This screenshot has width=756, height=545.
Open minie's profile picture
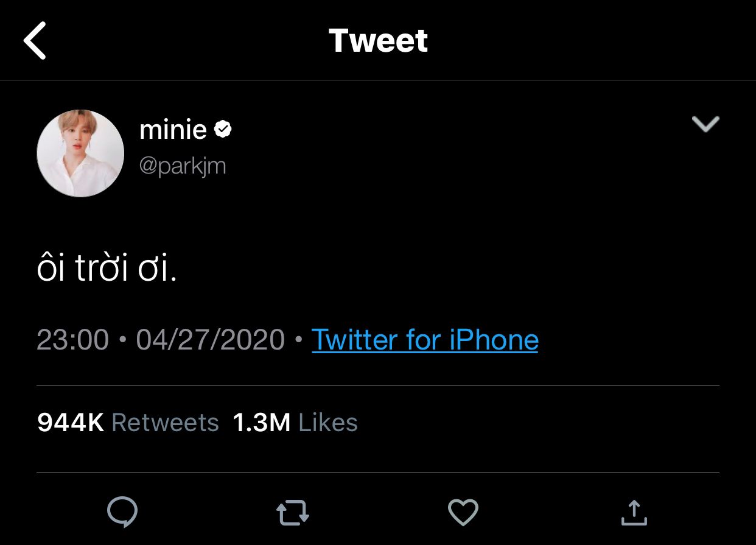pyautogui.click(x=80, y=153)
